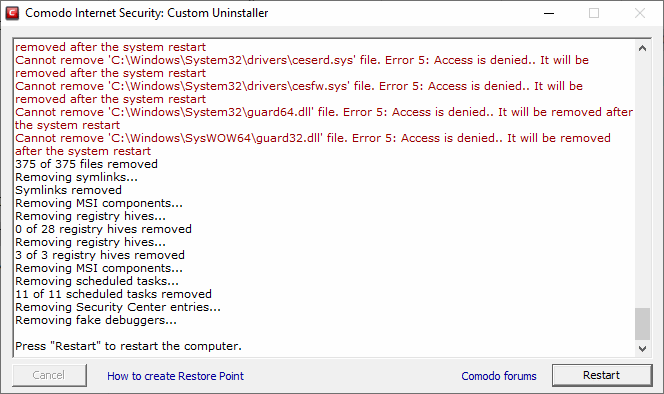Click the disabled Cancel button
Screen dimensions: 664x394
coord(49,375)
